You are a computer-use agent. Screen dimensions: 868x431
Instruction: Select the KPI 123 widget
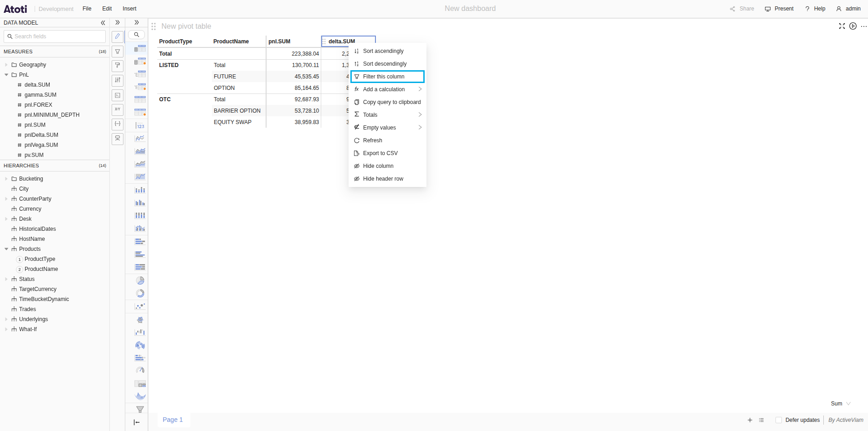coord(140,126)
